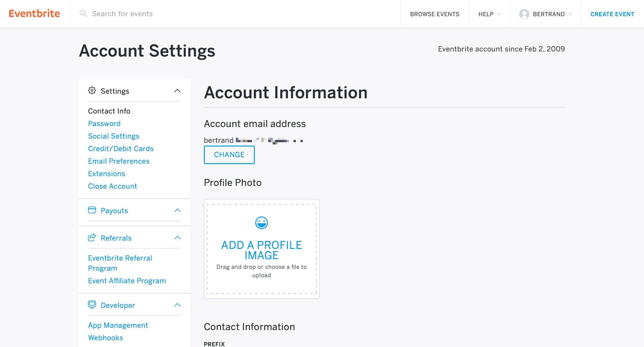Viewport: 644px width, 347px height.
Task: Open App Management
Action: pos(118,325)
